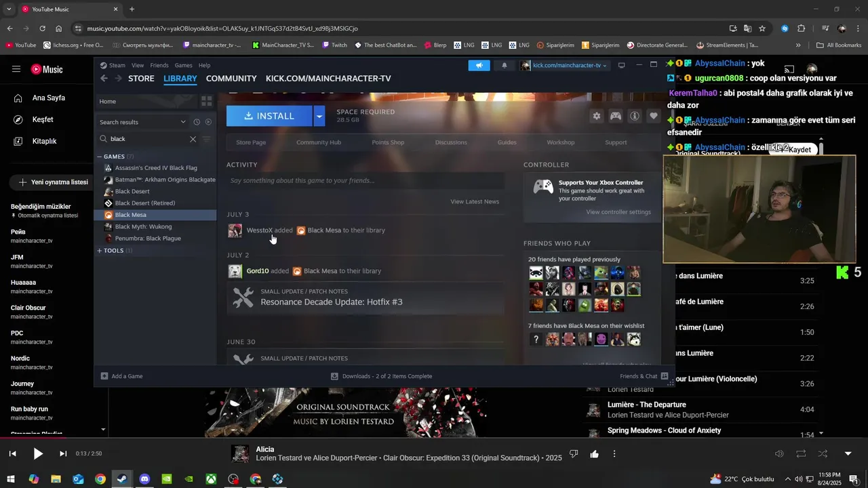Switch library to grid collections view icon
The width and height of the screenshot is (868, 488).
tap(207, 101)
